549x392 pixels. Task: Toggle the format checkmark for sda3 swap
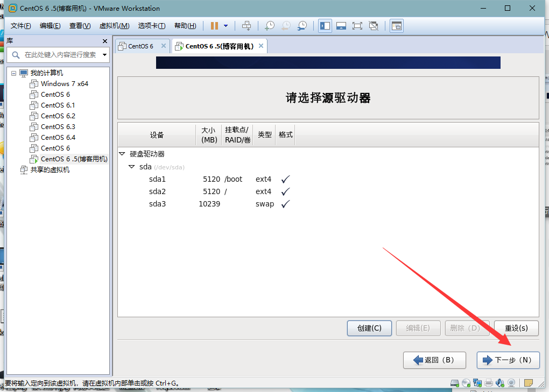pyautogui.click(x=285, y=204)
